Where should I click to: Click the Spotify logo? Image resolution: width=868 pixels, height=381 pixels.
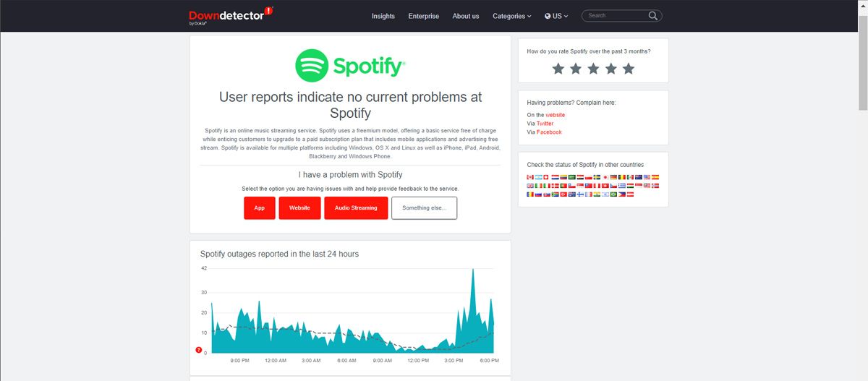pos(350,67)
